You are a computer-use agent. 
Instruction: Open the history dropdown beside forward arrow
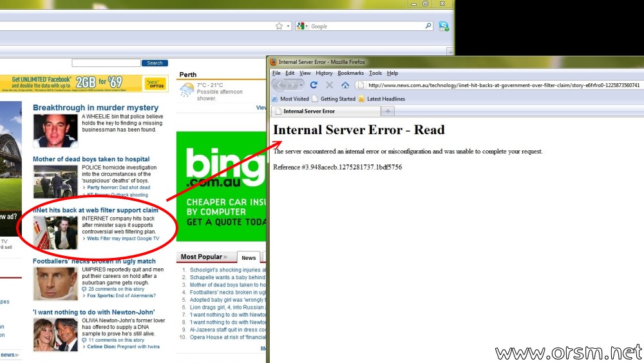click(301, 85)
